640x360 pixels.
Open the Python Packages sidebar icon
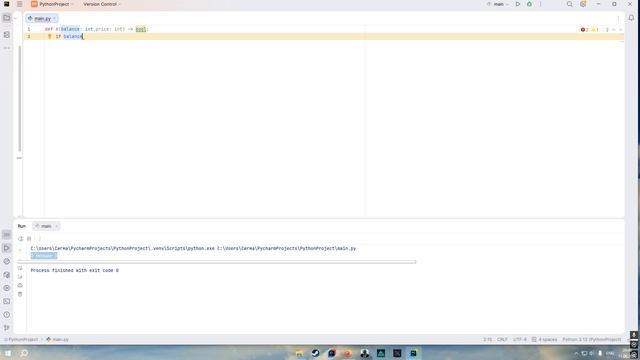(x=7, y=275)
